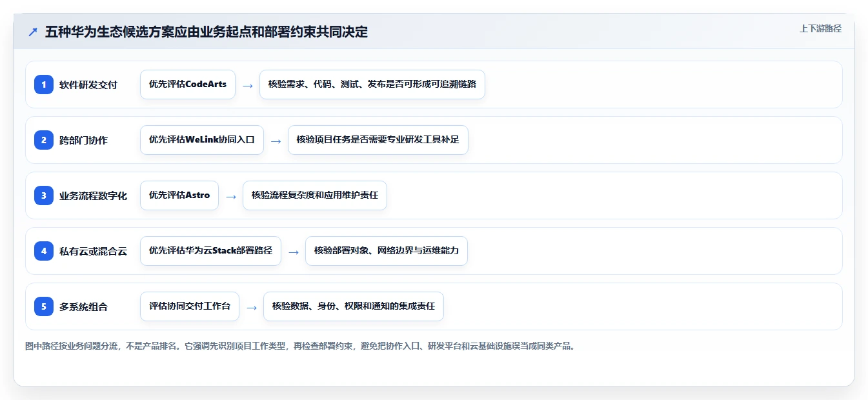Click the footnote starting 图中路径按业务问题分流
Viewport: 868px width, 400px height.
point(300,346)
